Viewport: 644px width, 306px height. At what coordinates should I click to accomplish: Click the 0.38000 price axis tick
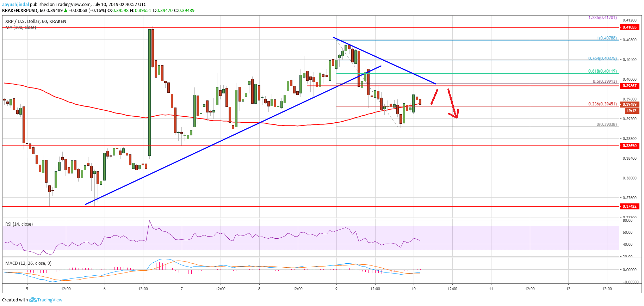(x=630, y=178)
